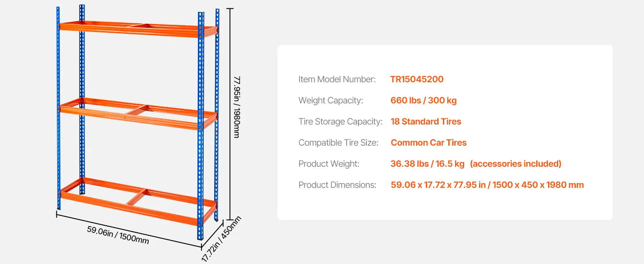
Task: Click the 17.72in / 450mm depth label
Action: pos(222,239)
